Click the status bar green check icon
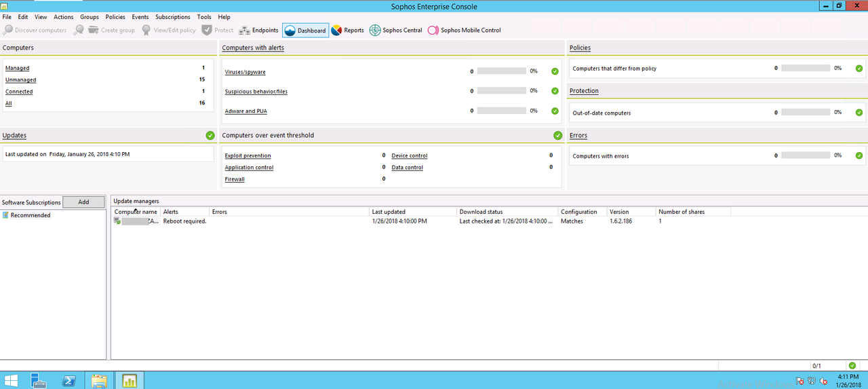 click(x=852, y=365)
